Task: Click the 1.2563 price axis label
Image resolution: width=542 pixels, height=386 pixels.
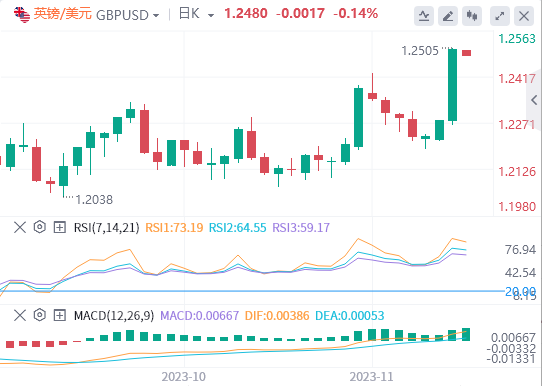Action: (517, 39)
